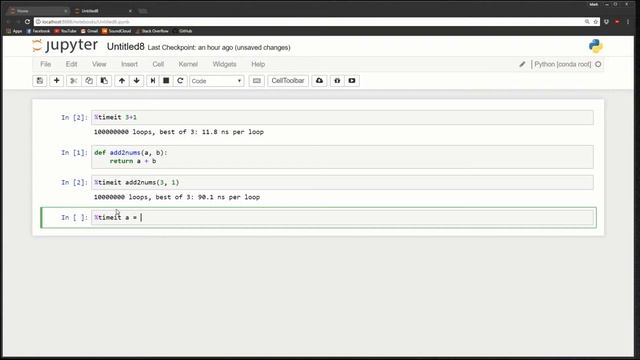Click the red extension icon in browser
Viewport: 640px width, 360px height.
click(x=617, y=22)
